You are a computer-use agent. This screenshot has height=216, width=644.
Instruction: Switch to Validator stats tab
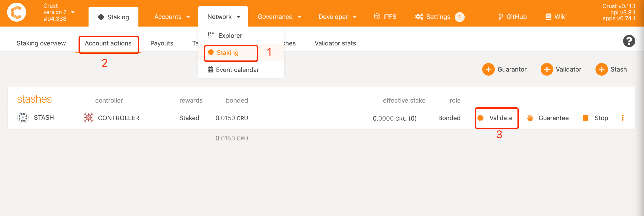click(x=335, y=43)
